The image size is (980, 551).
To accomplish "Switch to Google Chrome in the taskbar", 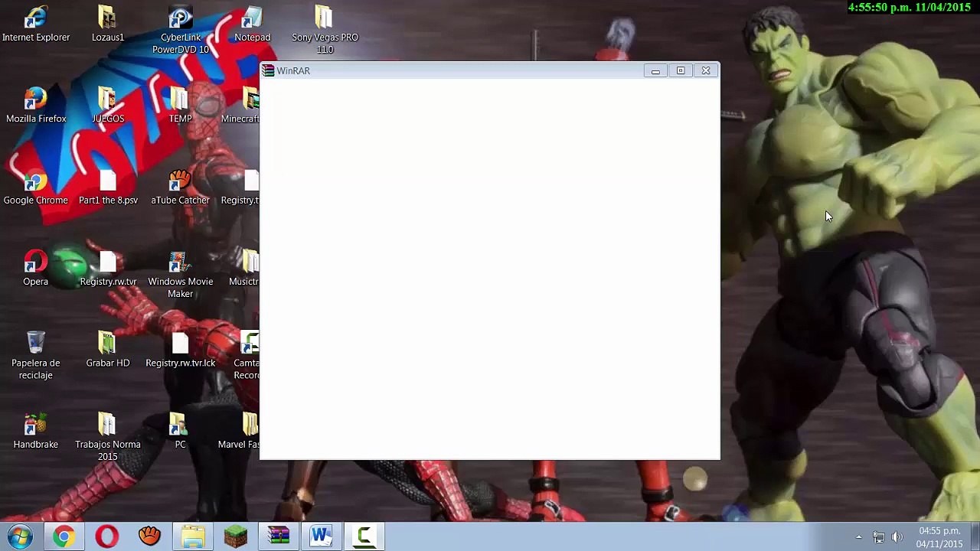I will click(x=64, y=536).
